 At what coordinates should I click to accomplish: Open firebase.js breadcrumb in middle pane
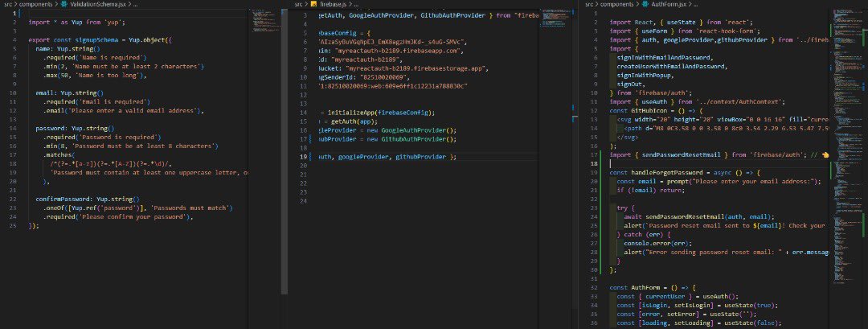click(333, 4)
